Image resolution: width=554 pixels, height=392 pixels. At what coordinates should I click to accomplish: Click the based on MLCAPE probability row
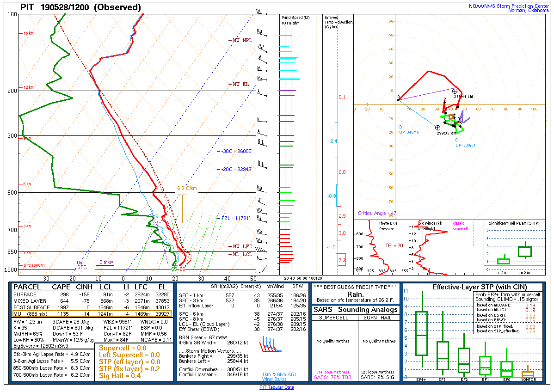506,306
